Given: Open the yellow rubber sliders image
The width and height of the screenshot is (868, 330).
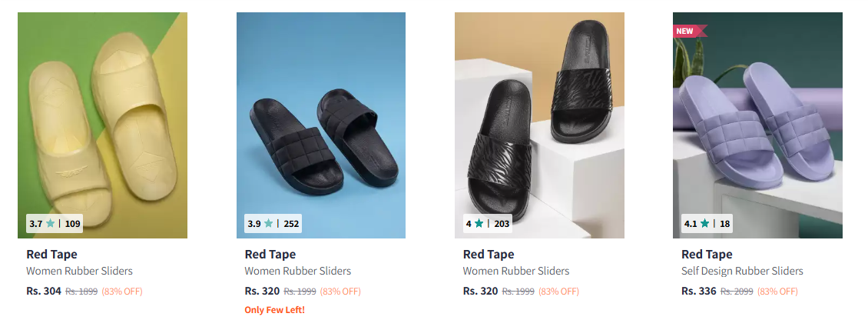Looking at the screenshot, I should tap(102, 115).
